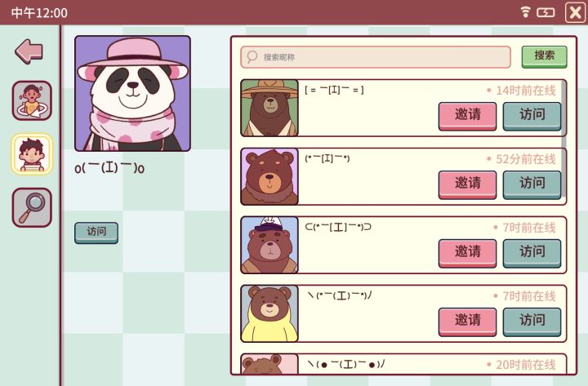
Task: Select the boy friends list sidebar icon
Action: click(32, 154)
